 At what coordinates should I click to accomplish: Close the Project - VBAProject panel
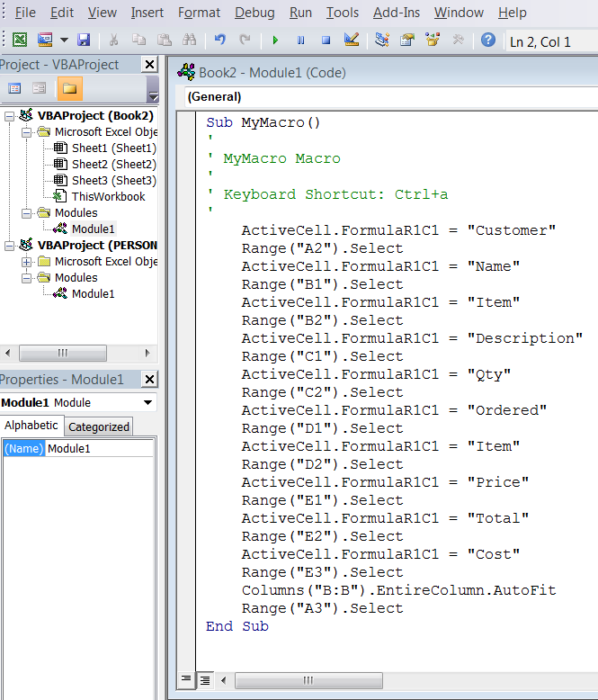149,65
